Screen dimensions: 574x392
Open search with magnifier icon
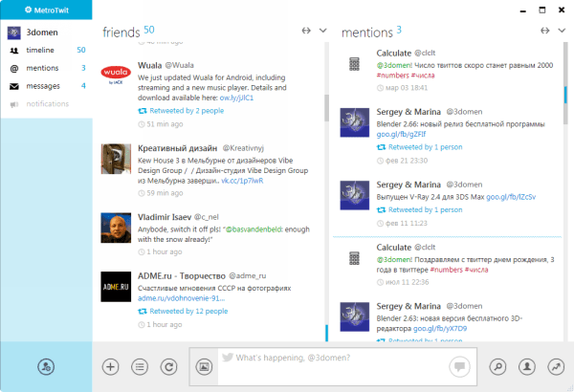(x=497, y=367)
